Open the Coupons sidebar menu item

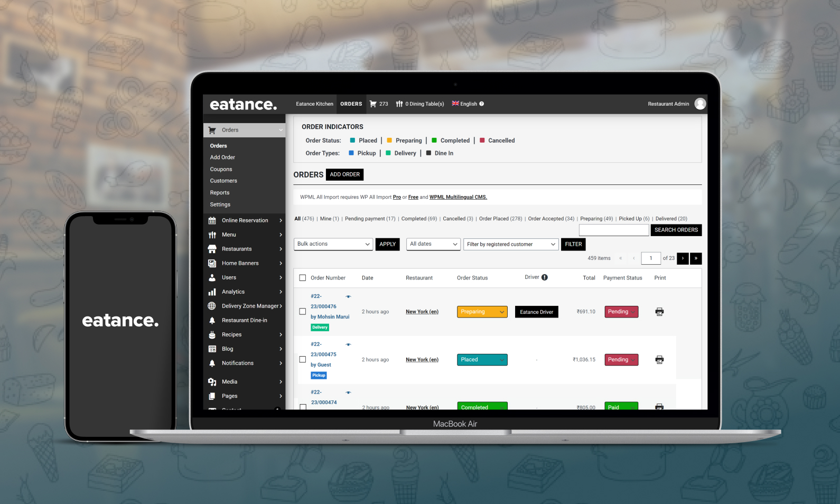(221, 170)
